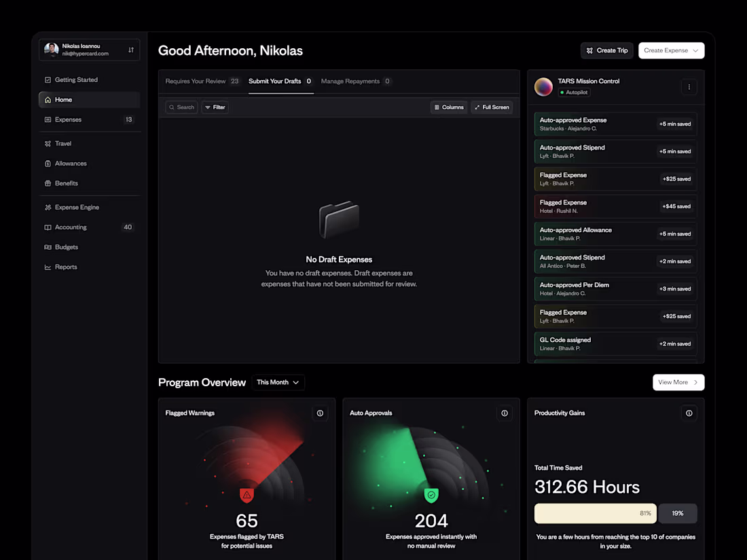Click the 65 flagged expenses count
747x560 pixels.
pos(247,521)
